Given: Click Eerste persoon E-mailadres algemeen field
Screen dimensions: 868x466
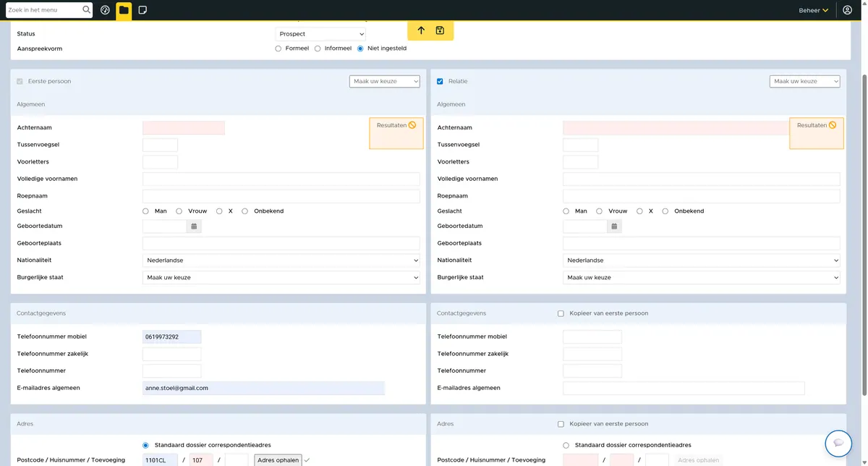Looking at the screenshot, I should 264,389.
